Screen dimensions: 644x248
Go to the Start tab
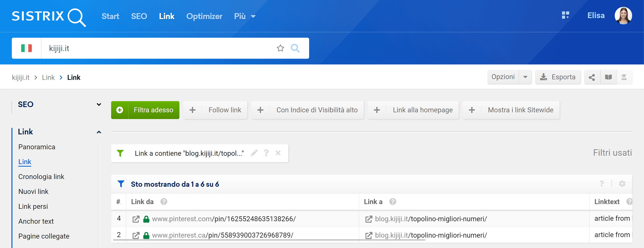(x=110, y=17)
